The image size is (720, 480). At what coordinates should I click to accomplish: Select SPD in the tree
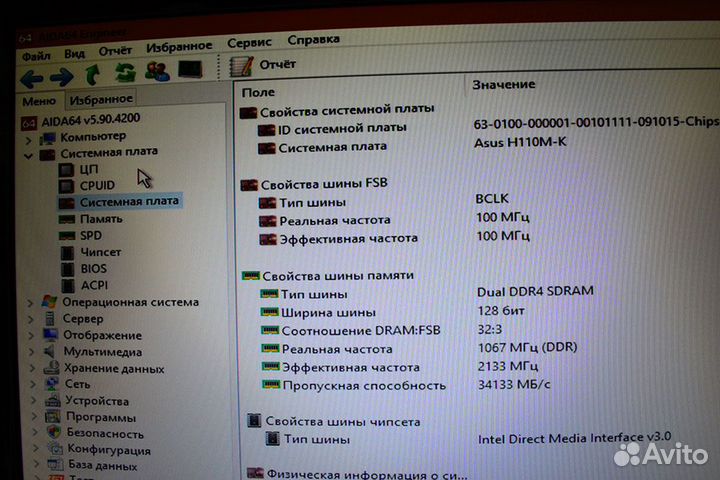91,236
